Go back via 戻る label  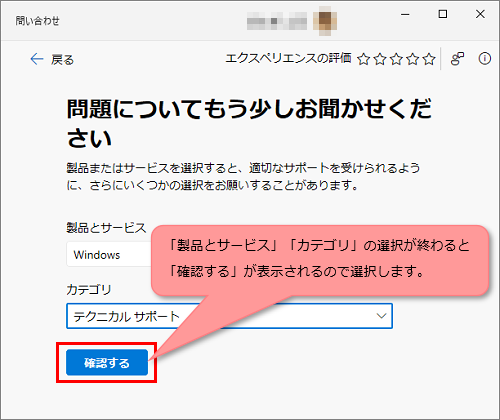62,60
